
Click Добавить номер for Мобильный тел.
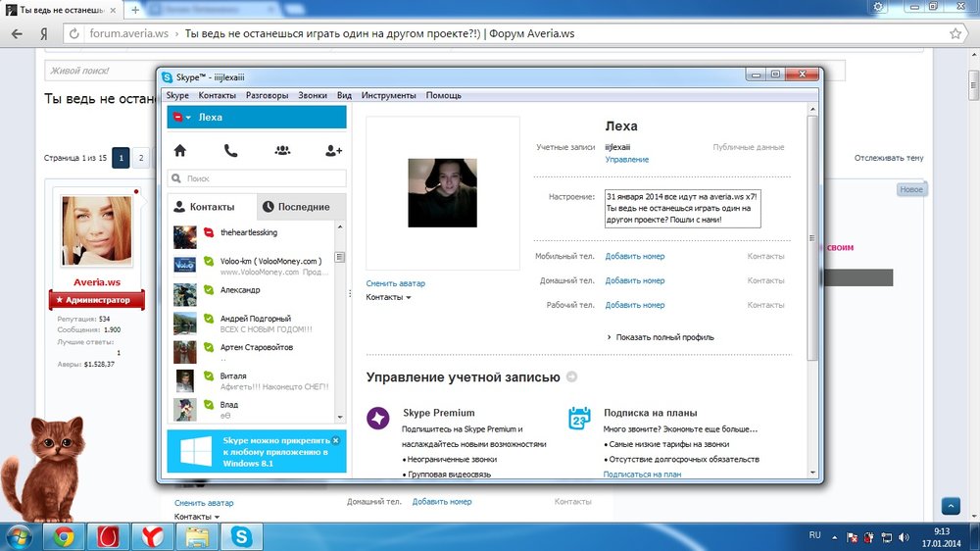coord(634,256)
